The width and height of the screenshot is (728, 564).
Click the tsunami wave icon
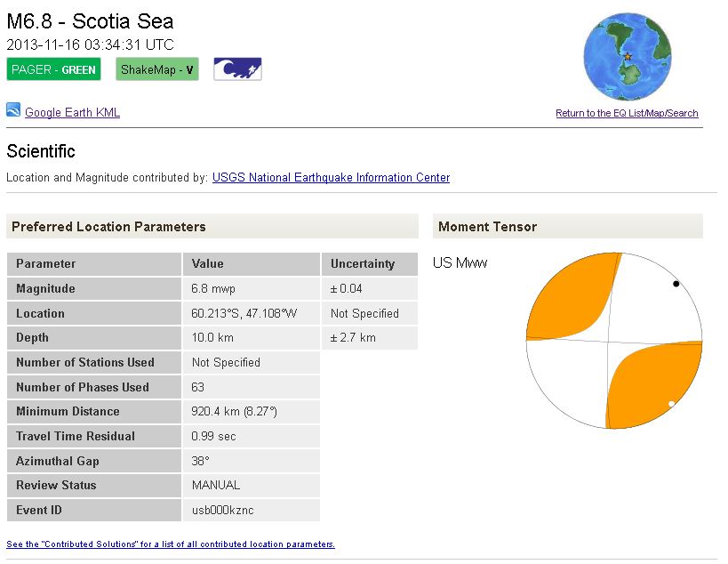coord(237,69)
